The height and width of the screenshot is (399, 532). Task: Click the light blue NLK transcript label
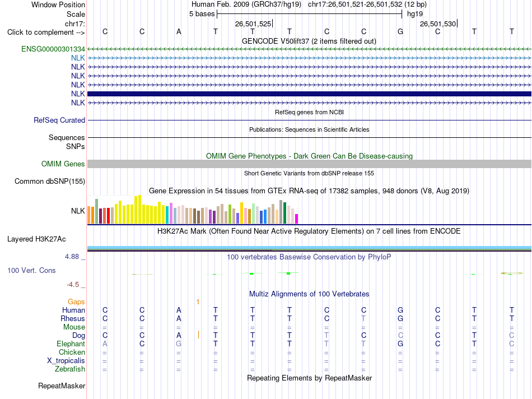pos(78,58)
